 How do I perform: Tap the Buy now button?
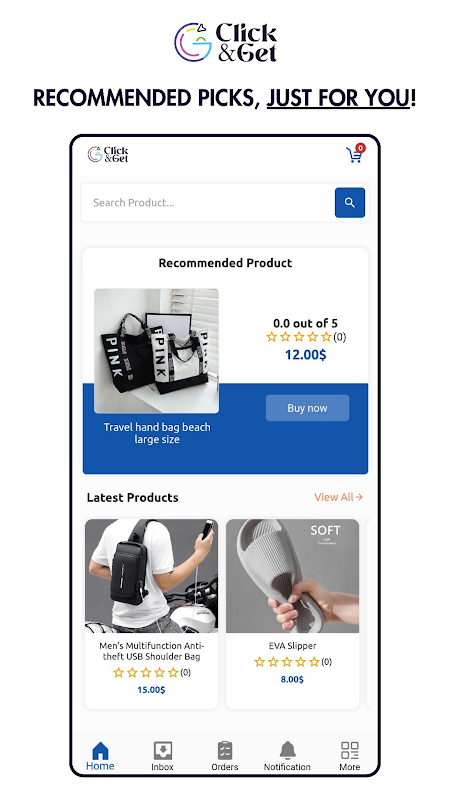tap(307, 408)
